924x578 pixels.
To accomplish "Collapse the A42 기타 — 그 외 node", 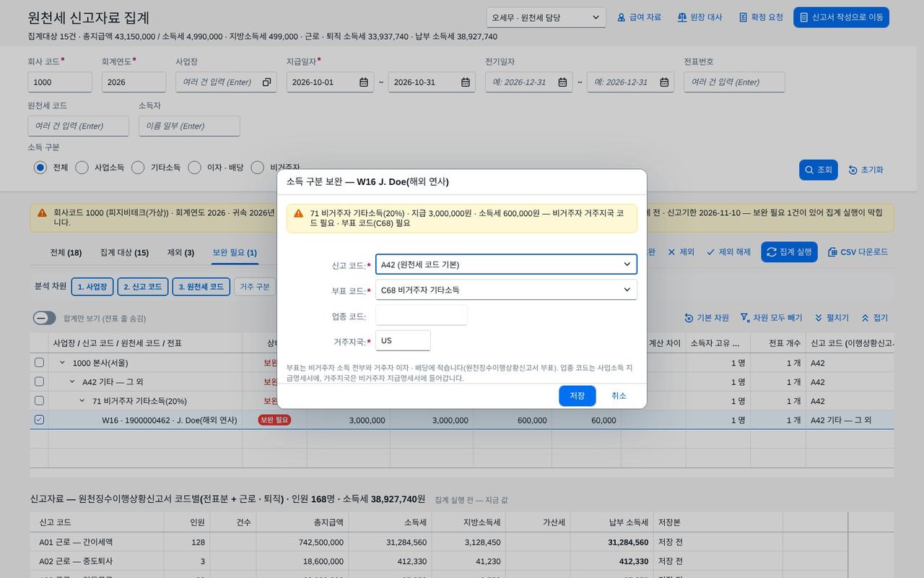I will [x=72, y=381].
